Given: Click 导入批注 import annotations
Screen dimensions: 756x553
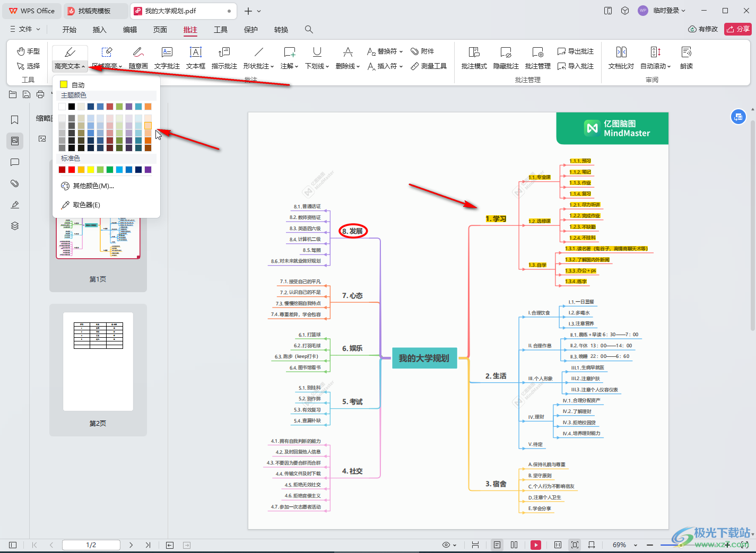Looking at the screenshot, I should (576, 66).
